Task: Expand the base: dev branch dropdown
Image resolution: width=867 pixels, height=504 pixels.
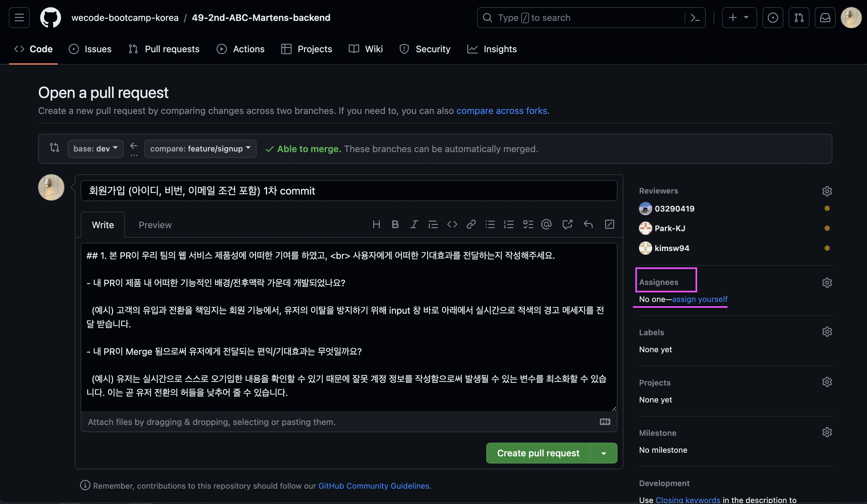Action: coord(95,149)
